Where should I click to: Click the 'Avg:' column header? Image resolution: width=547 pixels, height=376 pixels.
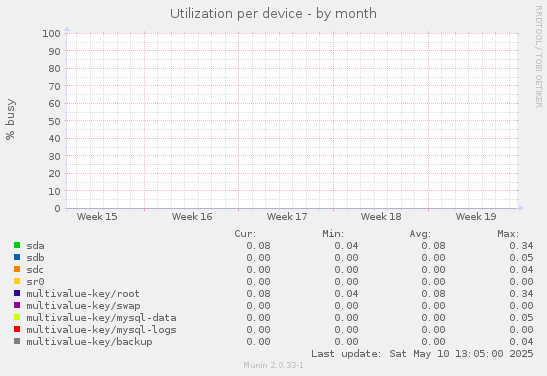pos(420,234)
